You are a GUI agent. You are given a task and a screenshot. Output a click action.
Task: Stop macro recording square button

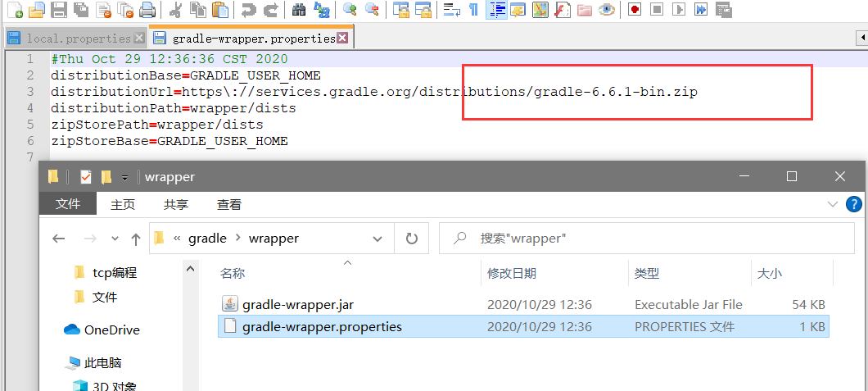coord(657,9)
